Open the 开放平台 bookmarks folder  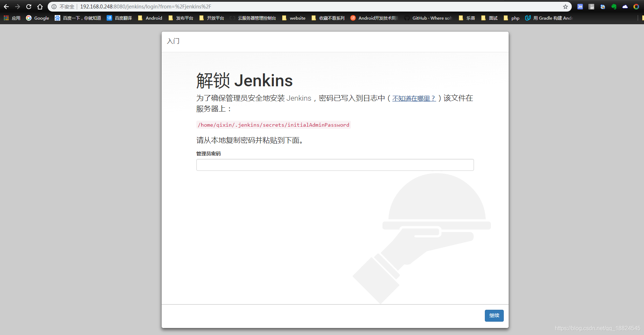212,18
